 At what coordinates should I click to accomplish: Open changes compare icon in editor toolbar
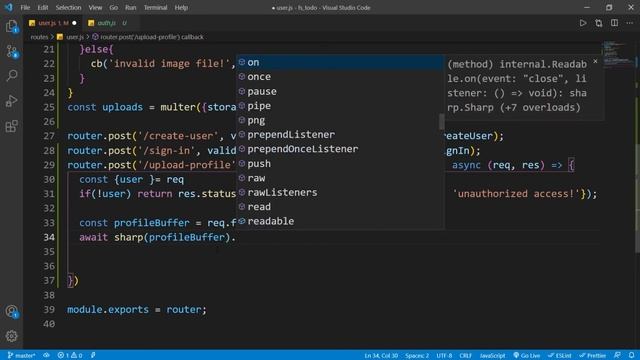(x=598, y=23)
